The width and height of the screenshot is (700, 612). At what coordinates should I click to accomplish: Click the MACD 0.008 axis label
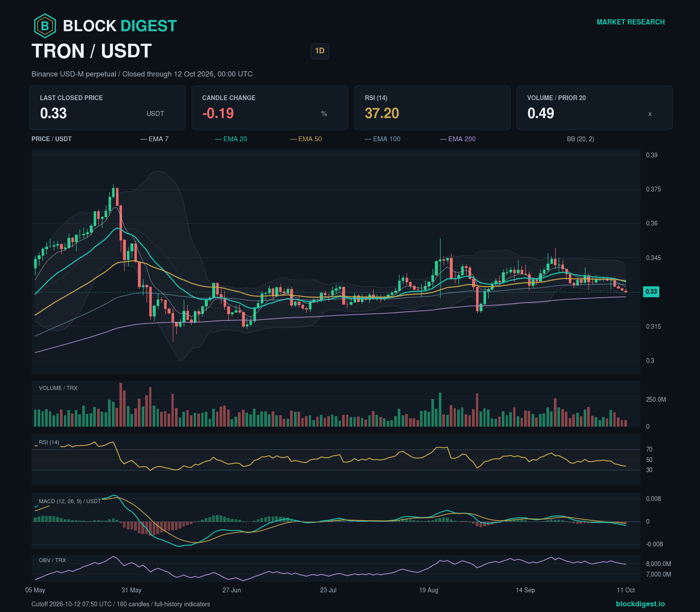click(654, 499)
